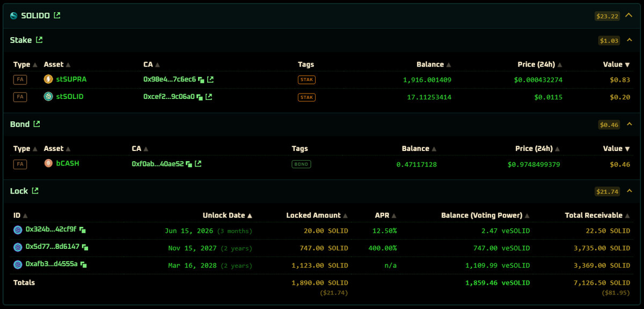Viewport: 644px width, 309px height.
Task: Sort Stake table by Balance
Action: point(434,64)
